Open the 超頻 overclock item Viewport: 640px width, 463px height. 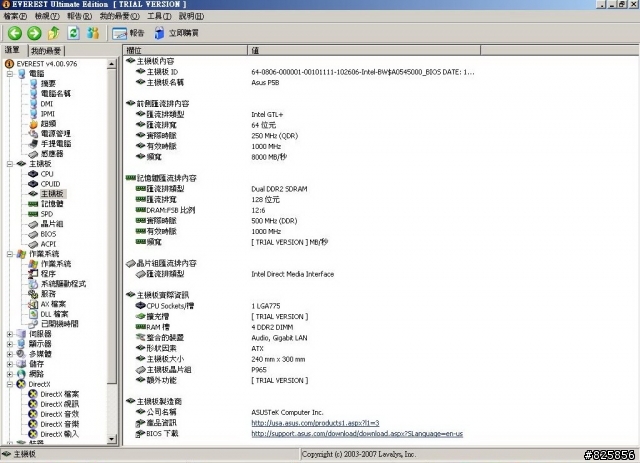(x=48, y=124)
